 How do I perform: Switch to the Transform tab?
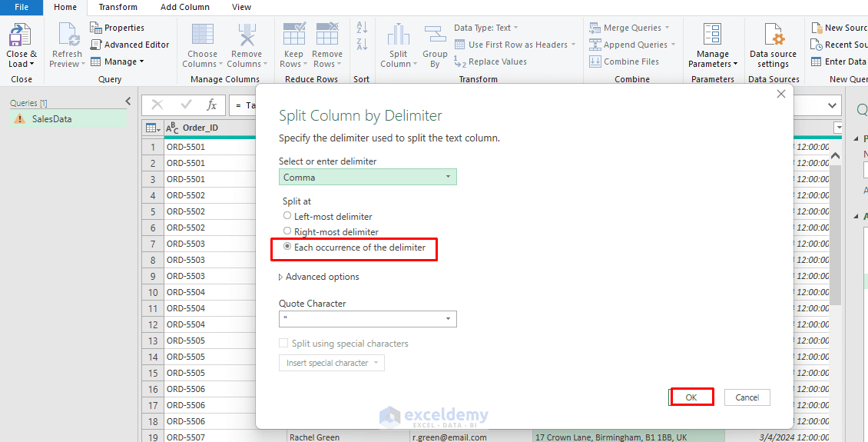(118, 7)
